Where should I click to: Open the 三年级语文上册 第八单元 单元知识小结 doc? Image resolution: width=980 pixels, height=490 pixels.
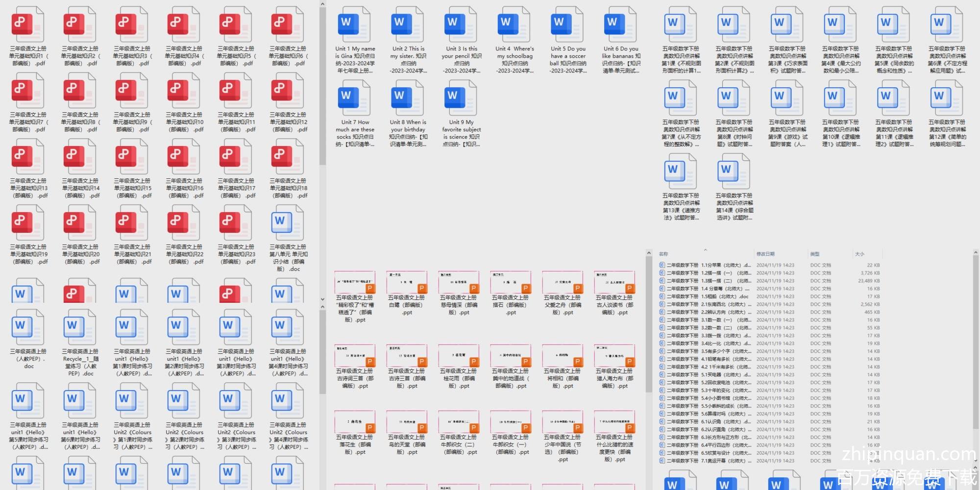tap(288, 224)
